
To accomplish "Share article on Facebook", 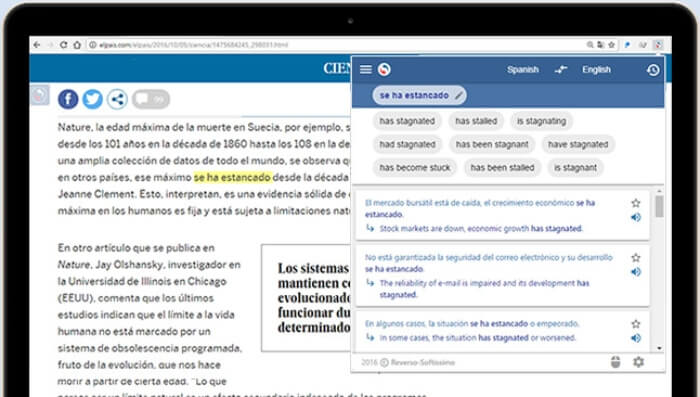I will (x=68, y=99).
